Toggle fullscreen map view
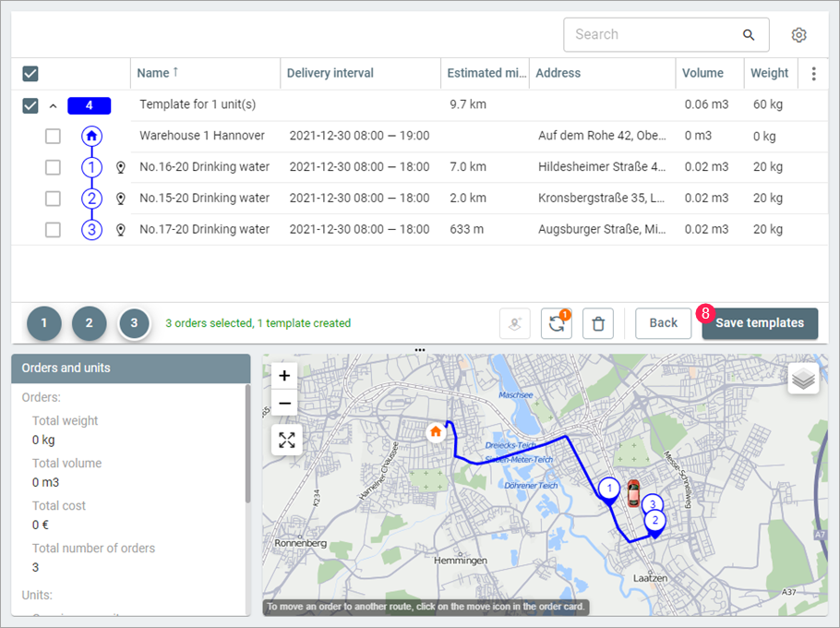This screenshot has width=840, height=628. click(x=286, y=440)
